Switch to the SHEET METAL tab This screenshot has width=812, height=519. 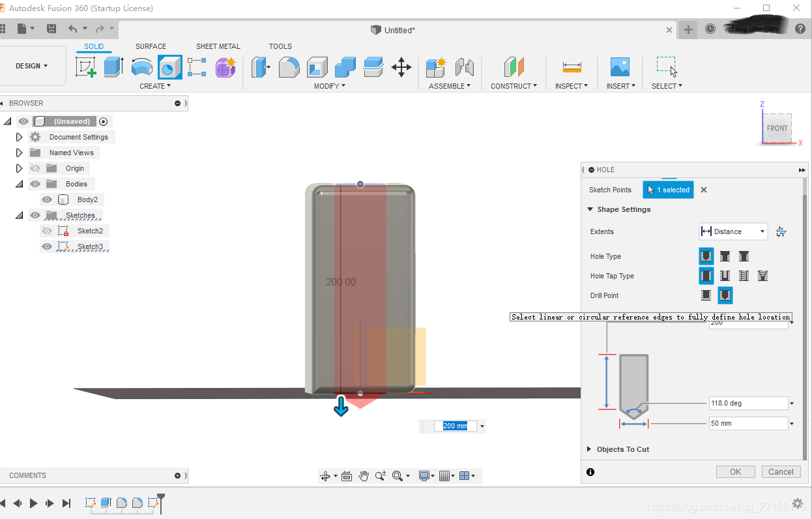(x=218, y=46)
